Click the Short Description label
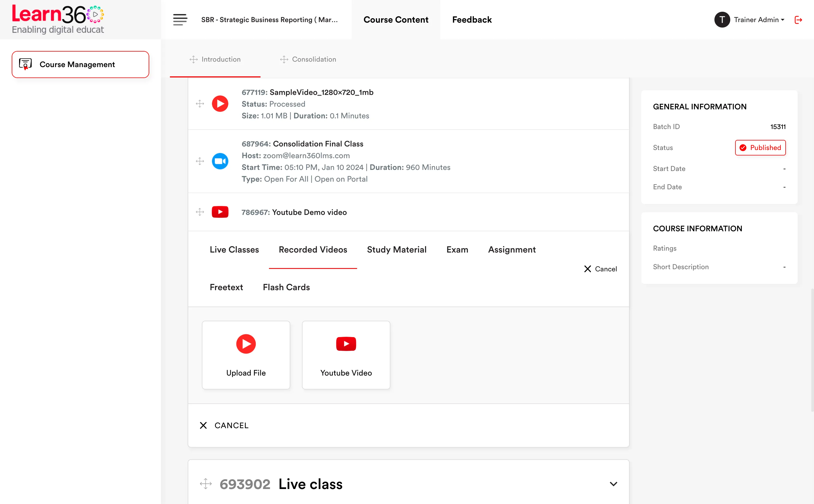The height and width of the screenshot is (504, 814). pos(681,267)
